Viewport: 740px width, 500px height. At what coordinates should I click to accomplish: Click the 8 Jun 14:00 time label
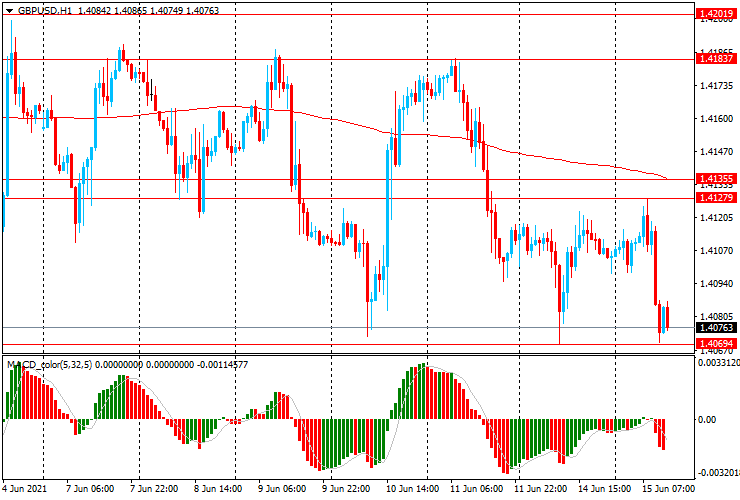click(x=219, y=488)
